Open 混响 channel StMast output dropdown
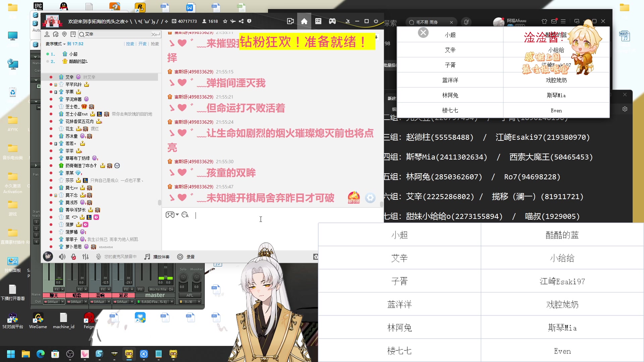644x362 pixels. click(109, 302)
